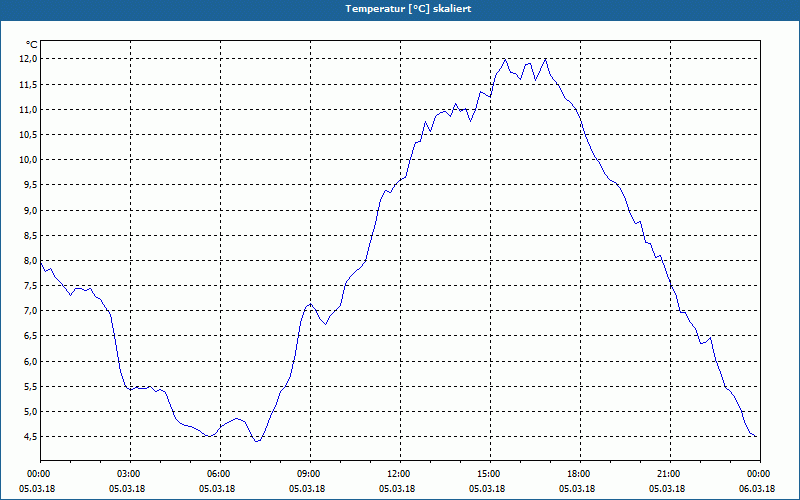Click the 10,0 y-axis value

[x=29, y=160]
